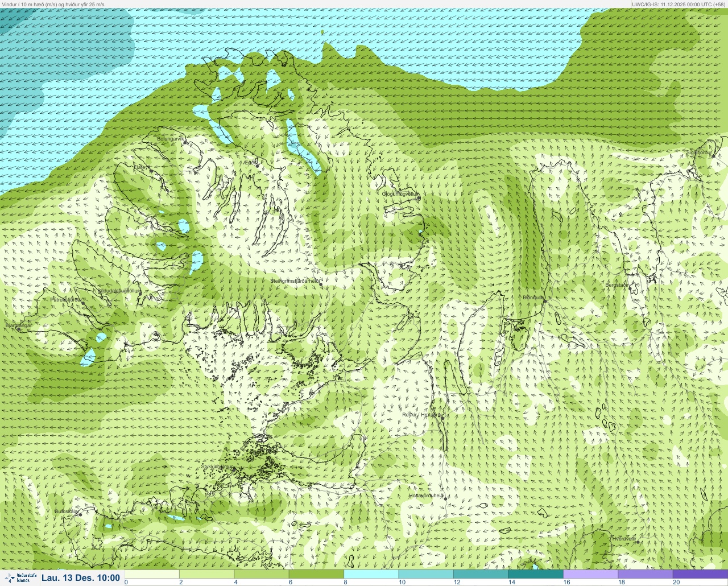This screenshot has width=728, height=586.
Task: Select the 2–4 m/s light green legend swatch
Action: pyautogui.click(x=206, y=574)
